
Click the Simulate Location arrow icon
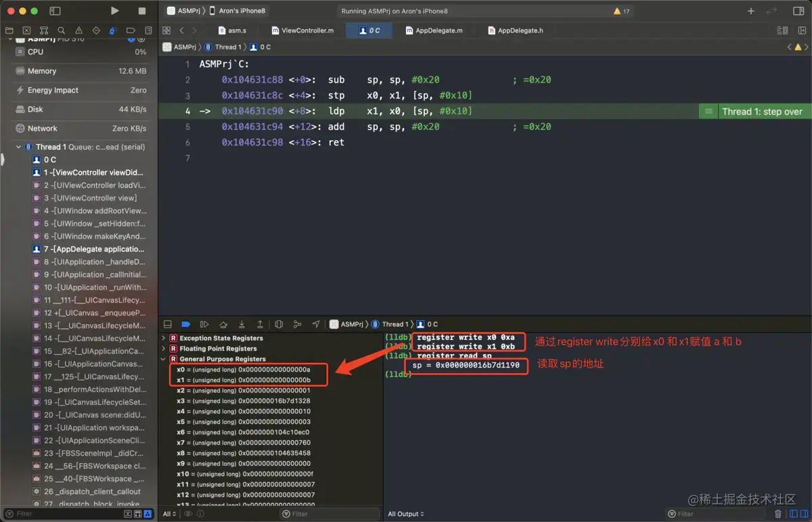pyautogui.click(x=315, y=324)
